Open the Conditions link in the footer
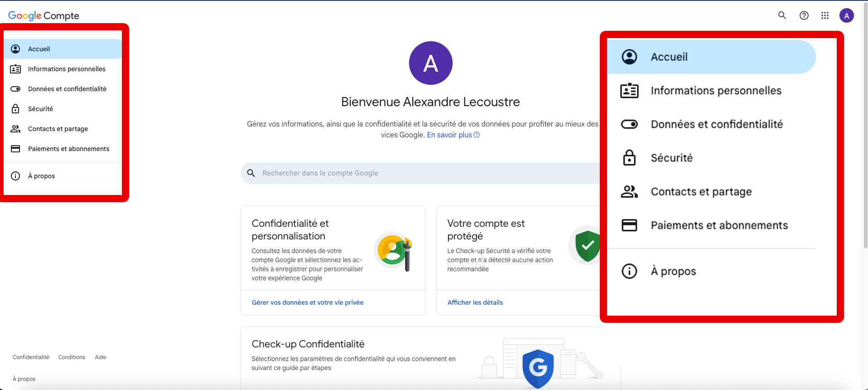Image resolution: width=868 pixels, height=390 pixels. tap(72, 357)
